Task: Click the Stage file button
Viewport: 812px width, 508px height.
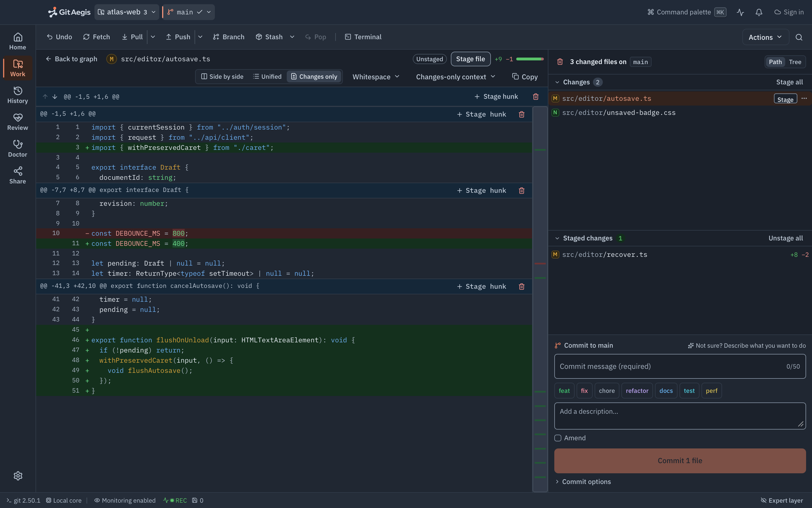Action: (470, 59)
